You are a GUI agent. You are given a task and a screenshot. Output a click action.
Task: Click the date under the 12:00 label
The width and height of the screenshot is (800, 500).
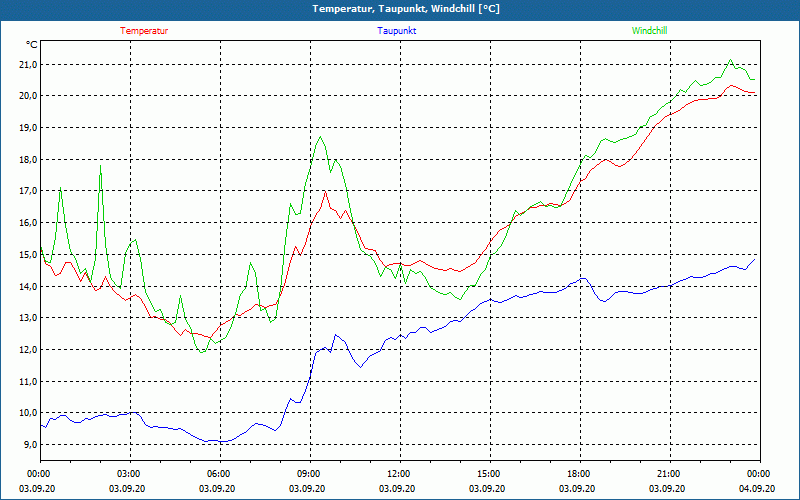397,489
